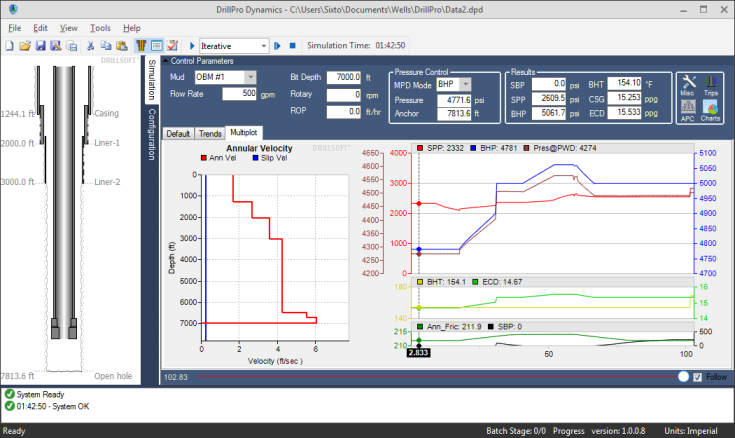The height and width of the screenshot is (438, 735).
Task: Click the Cut scissors icon
Action: tap(91, 46)
